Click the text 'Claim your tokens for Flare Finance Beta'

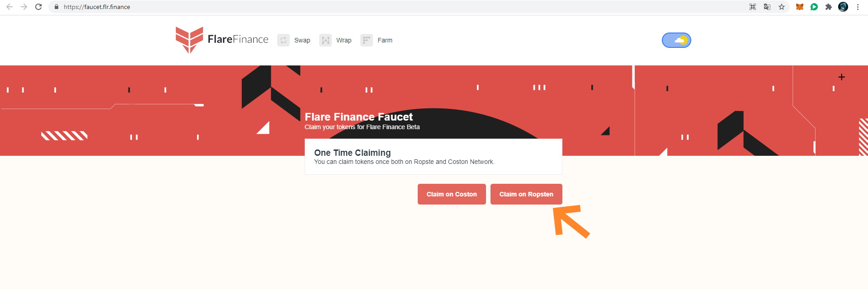click(x=362, y=127)
